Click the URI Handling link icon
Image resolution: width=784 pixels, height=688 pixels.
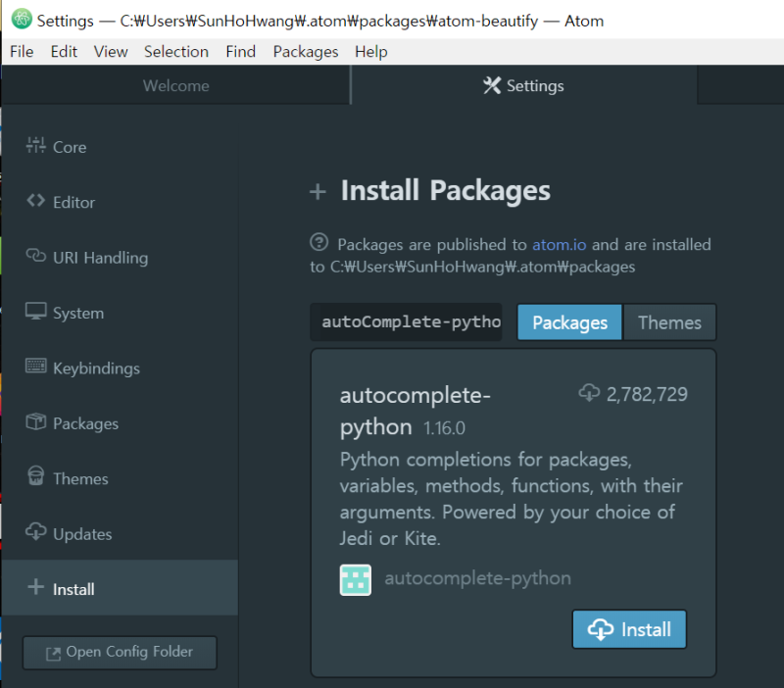(36, 256)
